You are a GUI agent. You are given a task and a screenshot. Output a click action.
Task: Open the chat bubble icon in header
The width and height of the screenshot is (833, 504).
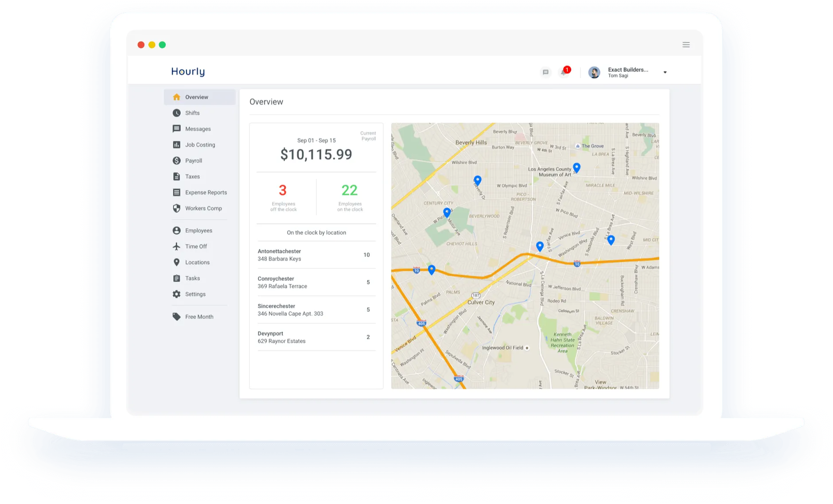coord(545,71)
